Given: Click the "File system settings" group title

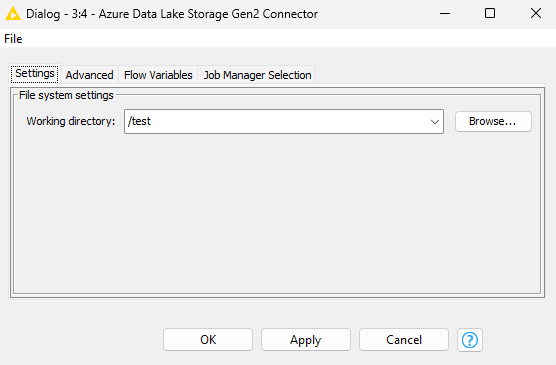Looking at the screenshot, I should pos(66,95).
